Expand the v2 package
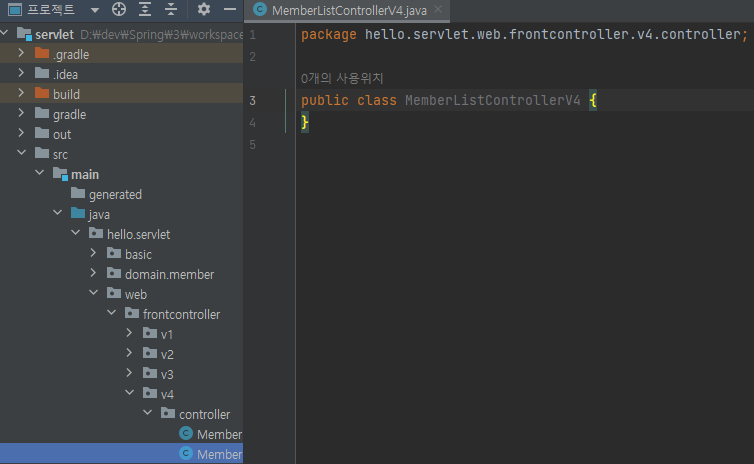 coord(129,353)
